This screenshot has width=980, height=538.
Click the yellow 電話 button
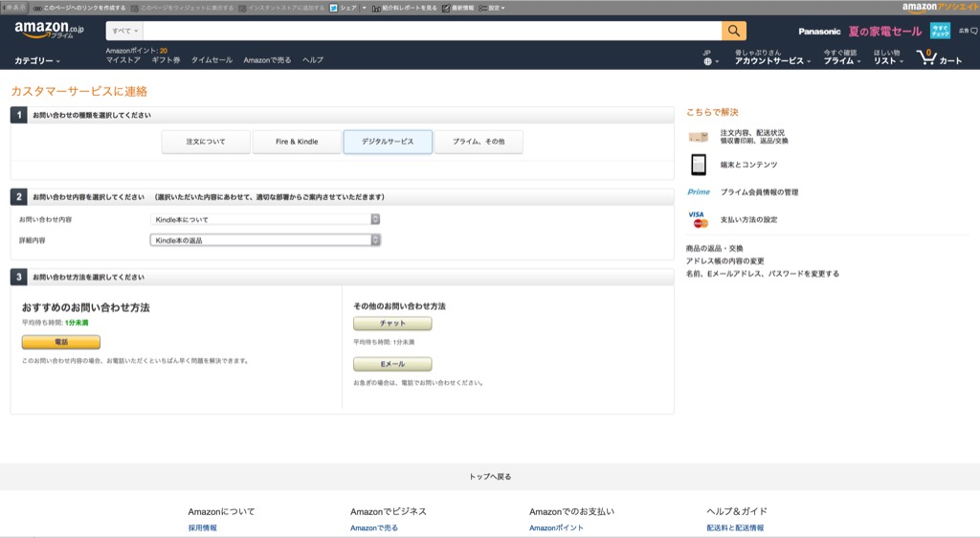pos(61,342)
